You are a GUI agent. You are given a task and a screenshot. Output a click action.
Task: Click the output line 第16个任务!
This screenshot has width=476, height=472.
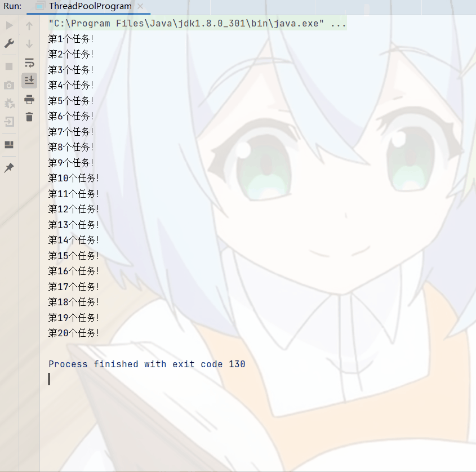click(74, 271)
